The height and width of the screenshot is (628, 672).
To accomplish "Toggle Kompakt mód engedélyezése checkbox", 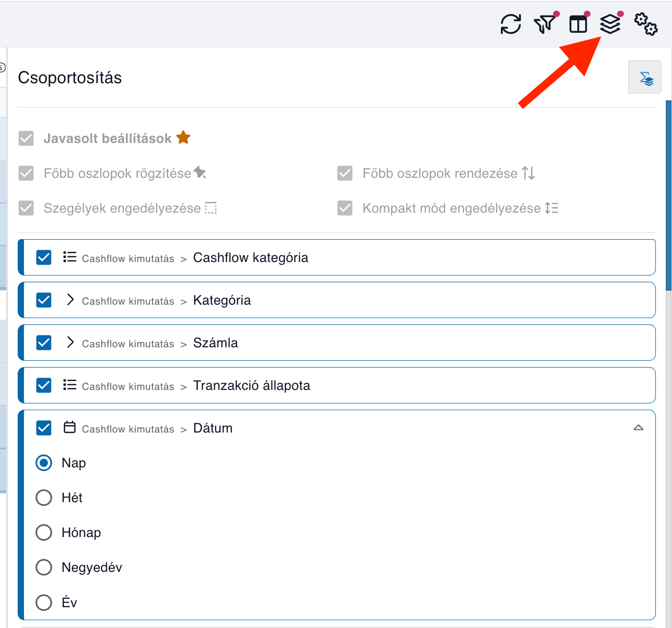I will 345,208.
